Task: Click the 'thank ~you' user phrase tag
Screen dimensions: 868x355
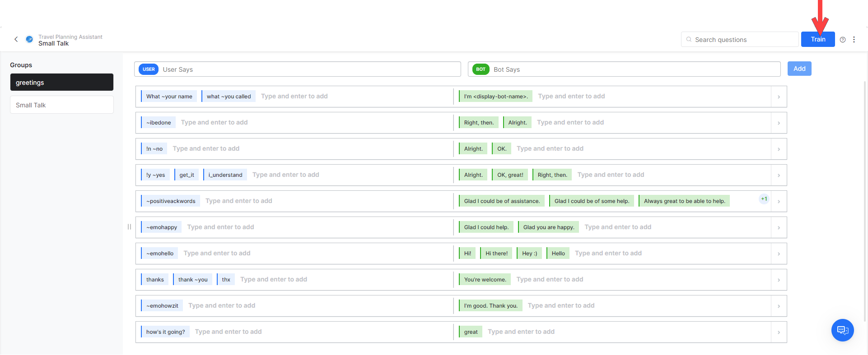Action: (x=193, y=280)
